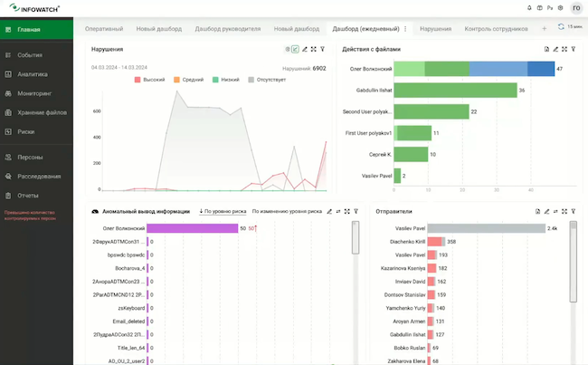Toggle the Отсутствует legend series

tap(267, 80)
